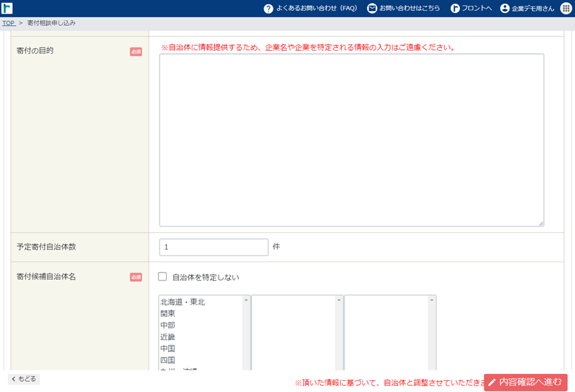
Task: Choose 近畿 from the region list
Action: point(167,337)
